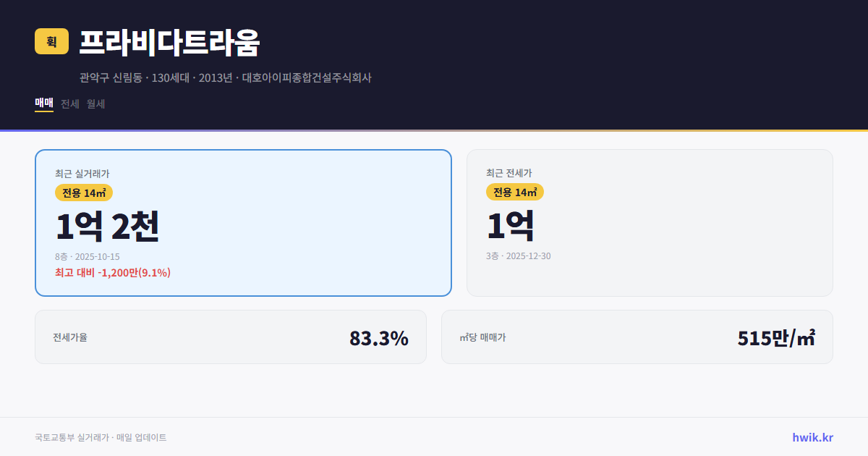Select the 전용 14㎡ badge on the sale card
The image size is (868, 456).
81,192
